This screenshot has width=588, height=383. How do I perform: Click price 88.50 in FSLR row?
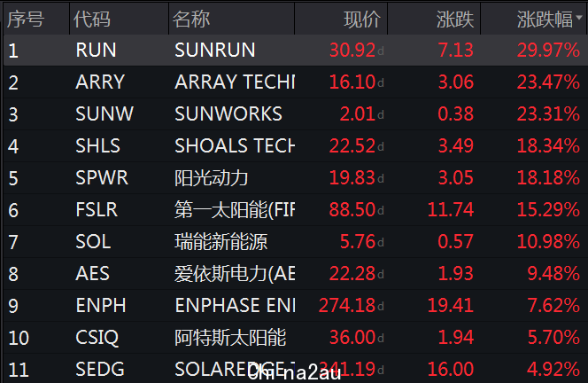coord(352,209)
